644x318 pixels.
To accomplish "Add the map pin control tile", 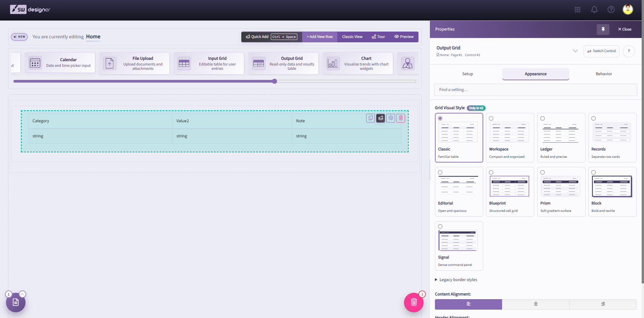I will [x=408, y=63].
